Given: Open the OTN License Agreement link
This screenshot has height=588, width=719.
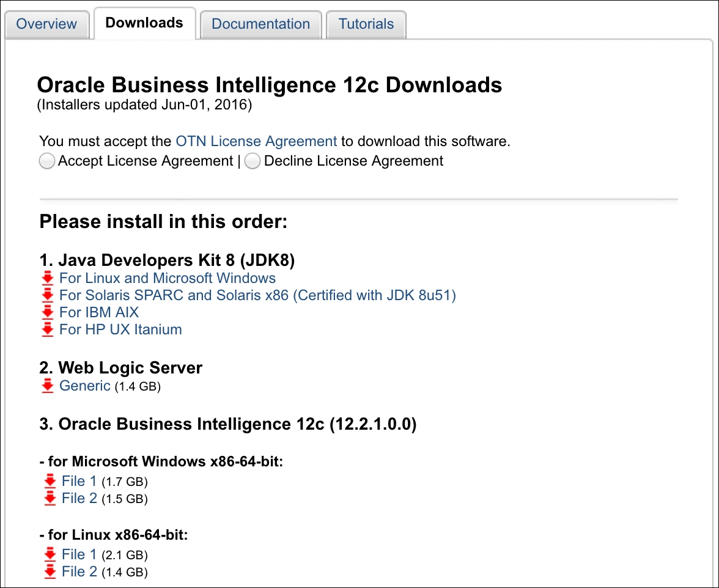Looking at the screenshot, I should 256,141.
